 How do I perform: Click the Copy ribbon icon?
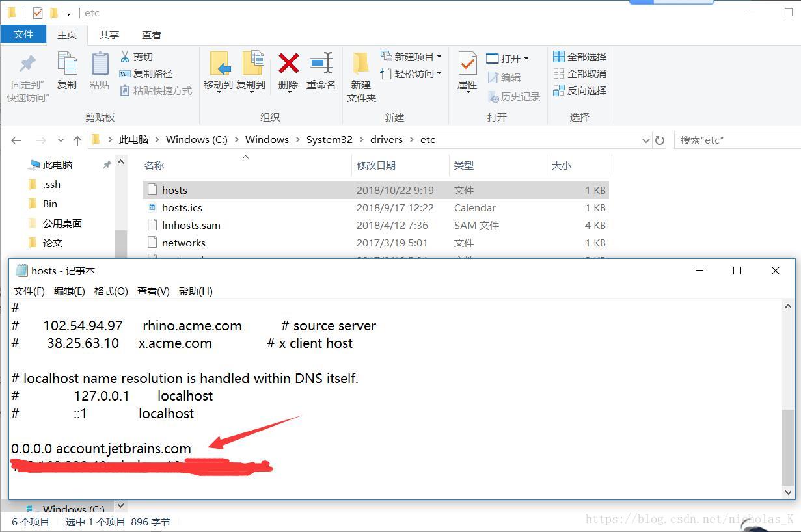pos(67,72)
